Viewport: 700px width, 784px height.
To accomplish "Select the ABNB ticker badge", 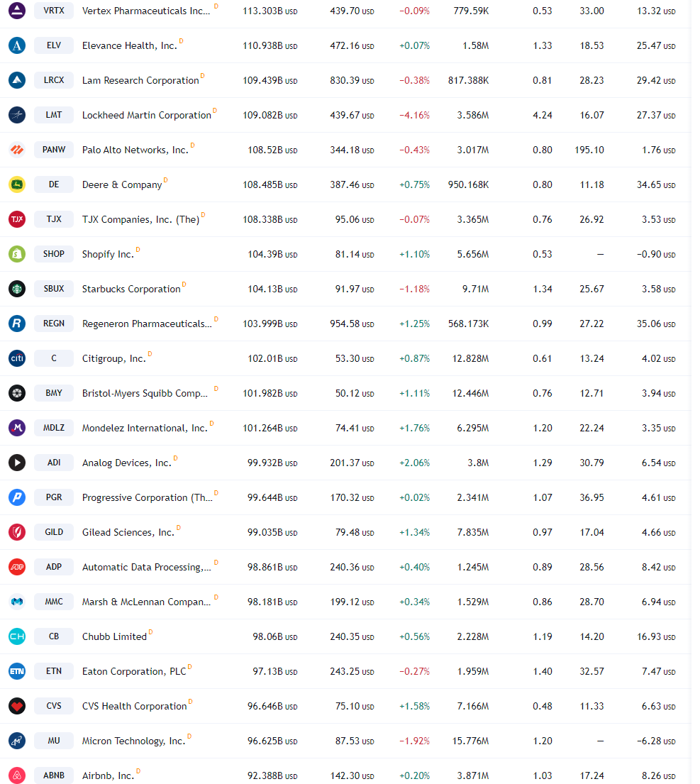I will pyautogui.click(x=54, y=775).
